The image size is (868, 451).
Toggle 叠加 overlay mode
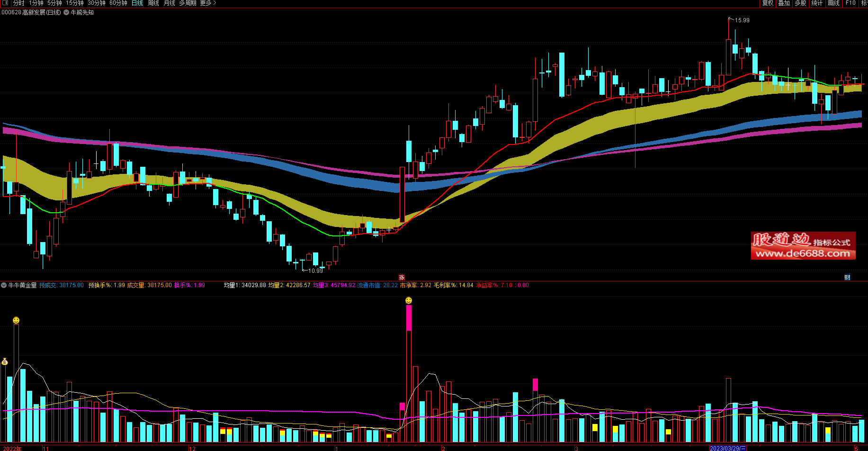click(x=784, y=3)
